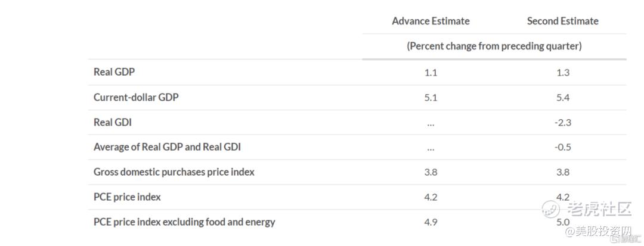Select Gross domestic purchases price index label
The width and height of the screenshot is (644, 246).
coord(174,172)
